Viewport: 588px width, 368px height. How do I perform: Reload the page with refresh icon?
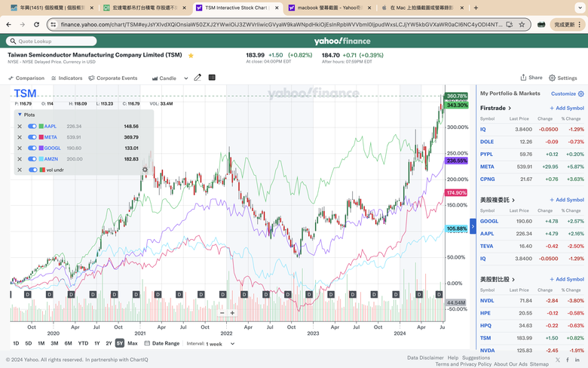coord(36,24)
